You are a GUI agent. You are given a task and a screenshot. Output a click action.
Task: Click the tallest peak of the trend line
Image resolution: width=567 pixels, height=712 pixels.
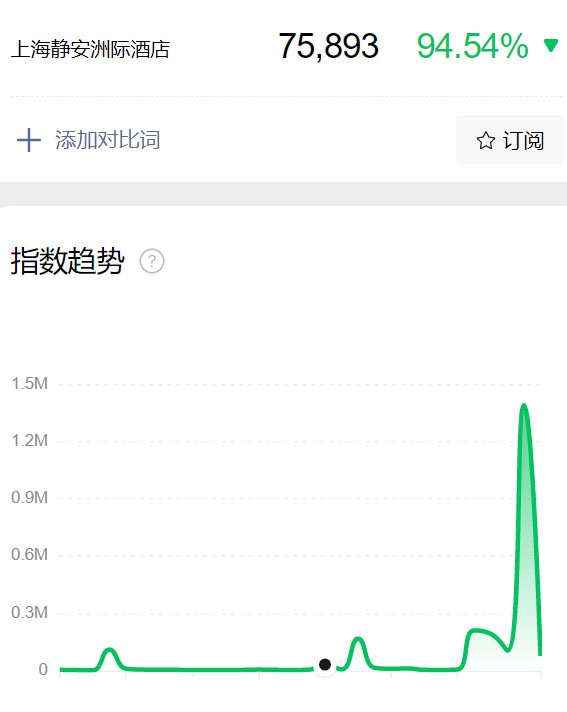(524, 405)
